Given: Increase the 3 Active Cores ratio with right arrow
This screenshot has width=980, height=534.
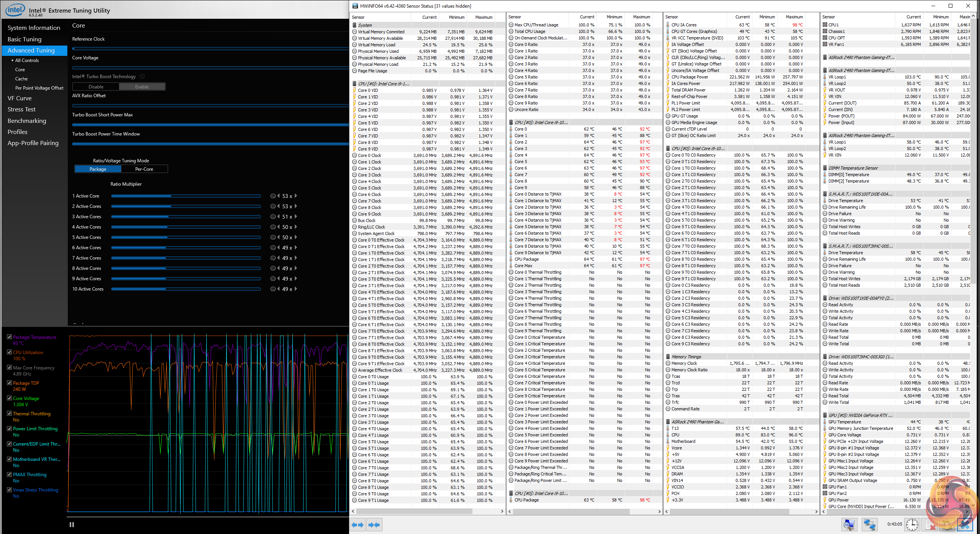Looking at the screenshot, I should 296,217.
